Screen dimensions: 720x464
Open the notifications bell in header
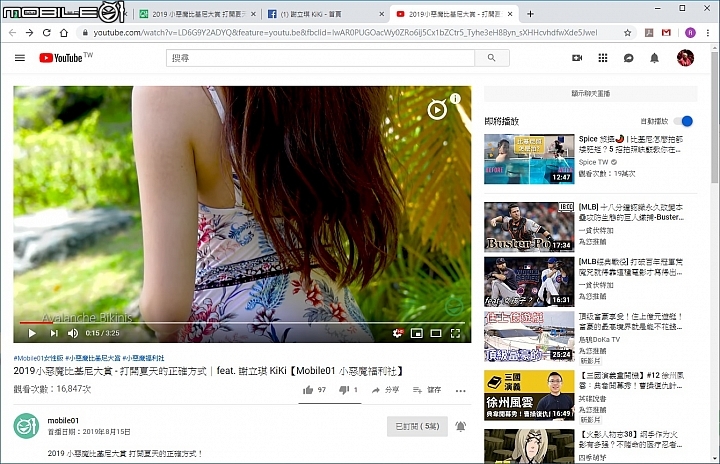point(654,58)
